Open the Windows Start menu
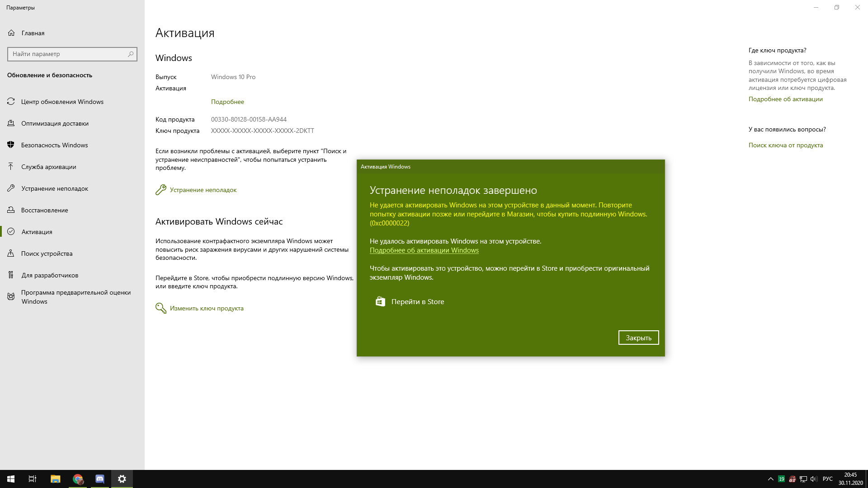Screen dimensions: 868x488 [x=11, y=479]
